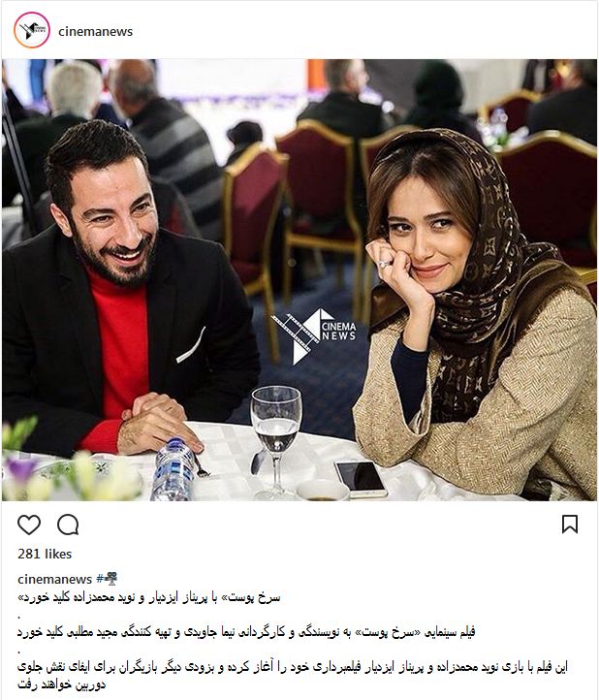Click the water bottle in the photo

(173, 468)
